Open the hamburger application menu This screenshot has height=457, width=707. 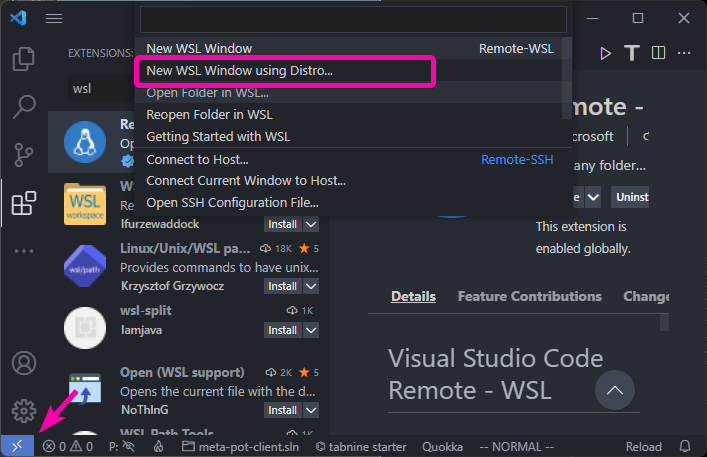(54, 18)
